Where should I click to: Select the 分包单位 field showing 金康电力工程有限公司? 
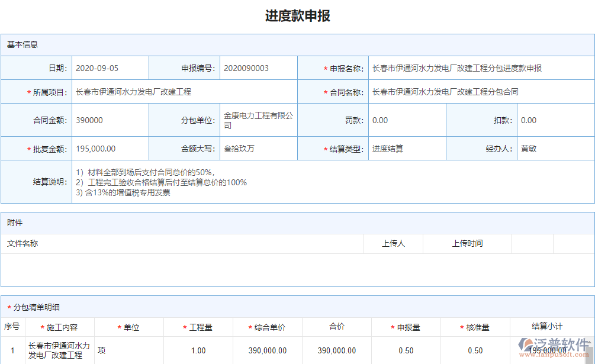point(258,120)
